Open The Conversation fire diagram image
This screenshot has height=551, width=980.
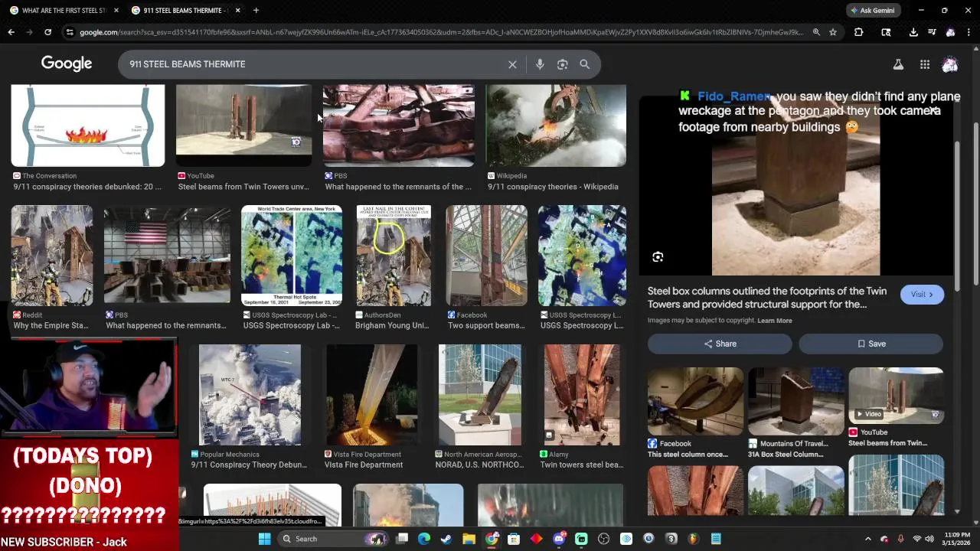coord(88,126)
